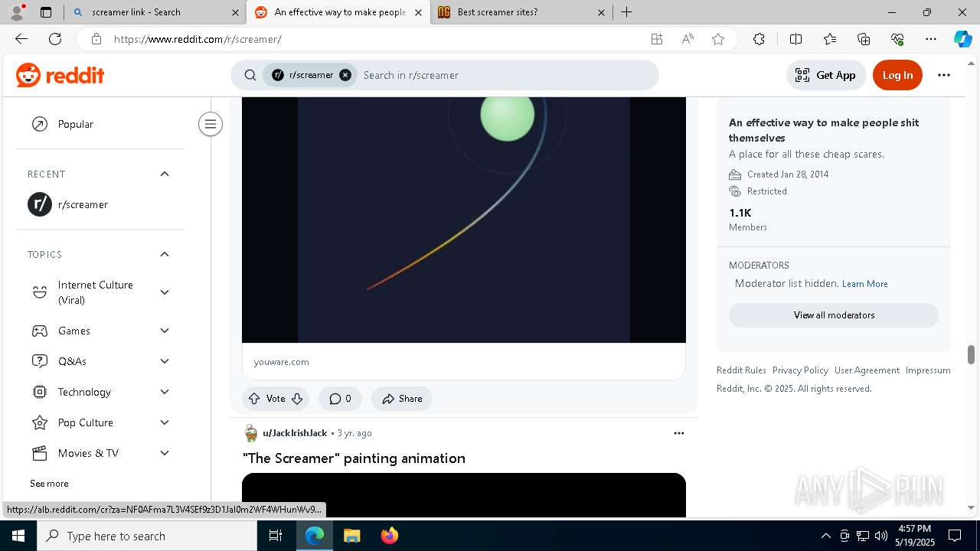Image resolution: width=980 pixels, height=551 pixels.
Task: Collapse the RECENT section chevron
Action: (x=165, y=174)
